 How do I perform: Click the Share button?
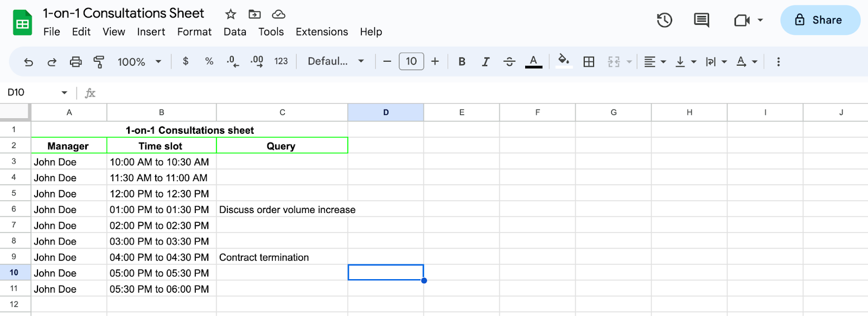(x=820, y=21)
